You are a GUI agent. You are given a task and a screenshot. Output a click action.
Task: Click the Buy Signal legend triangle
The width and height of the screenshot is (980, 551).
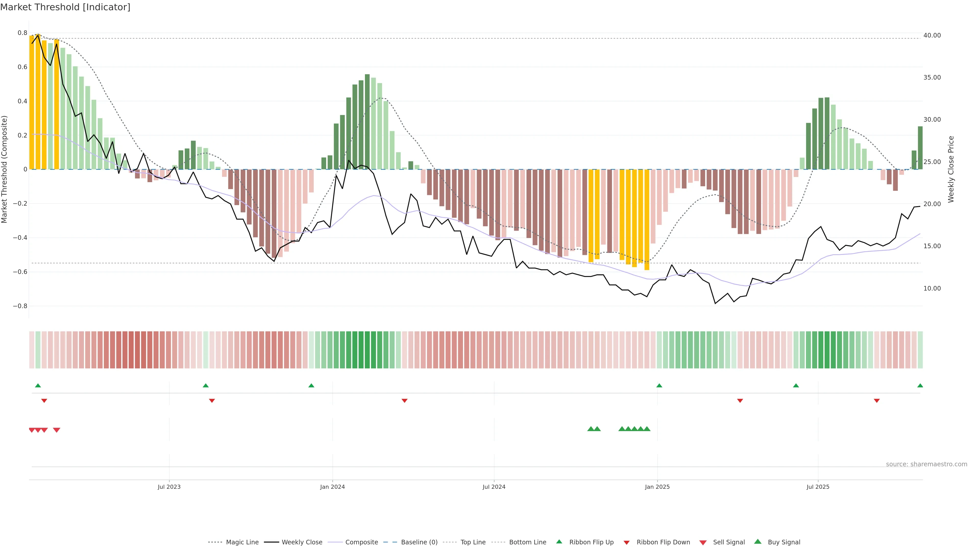pos(757,542)
